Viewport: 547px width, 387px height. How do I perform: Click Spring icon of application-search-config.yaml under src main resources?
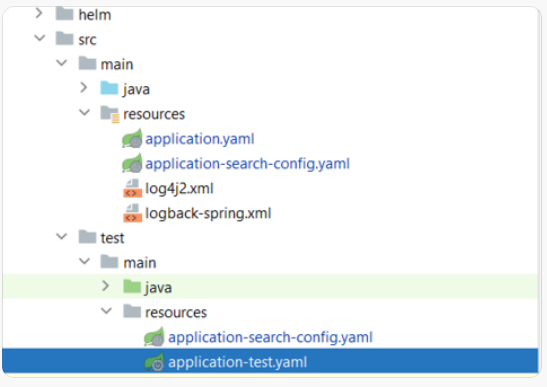132,163
